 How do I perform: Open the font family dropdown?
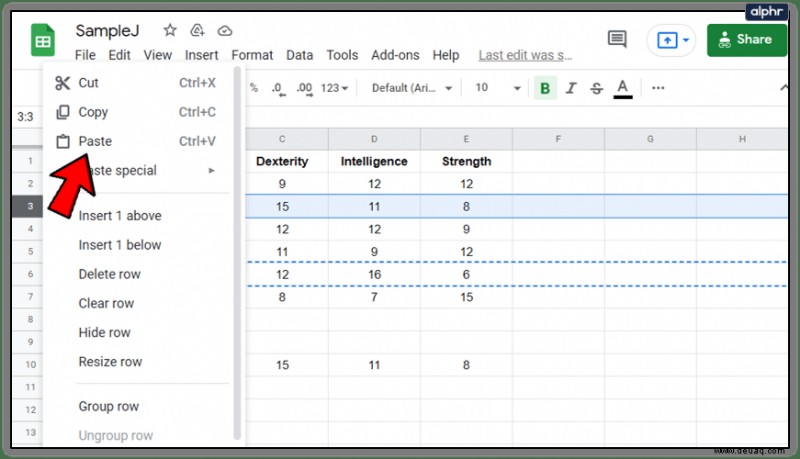coord(412,88)
